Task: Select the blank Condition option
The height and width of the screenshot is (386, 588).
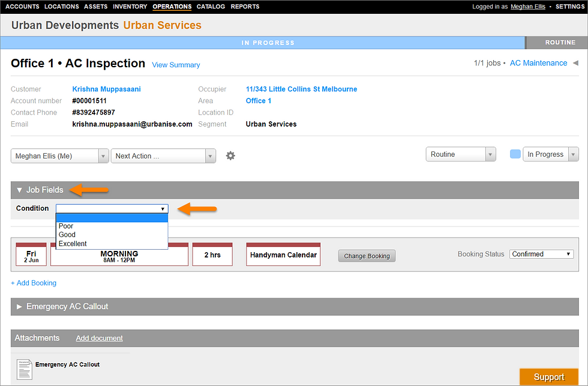Action: pos(112,218)
